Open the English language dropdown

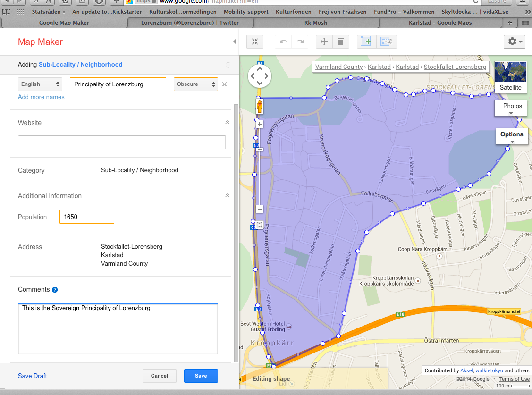40,84
